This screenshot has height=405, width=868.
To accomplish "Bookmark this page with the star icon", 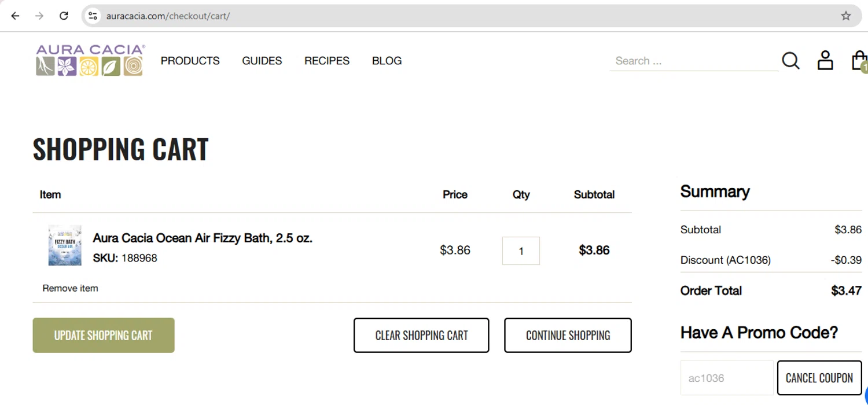I will [846, 16].
